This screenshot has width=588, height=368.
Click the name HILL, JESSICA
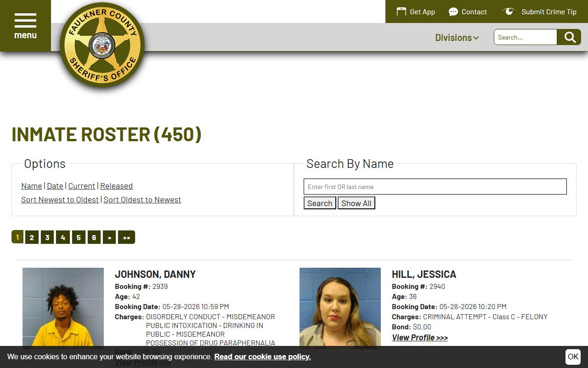[424, 274]
